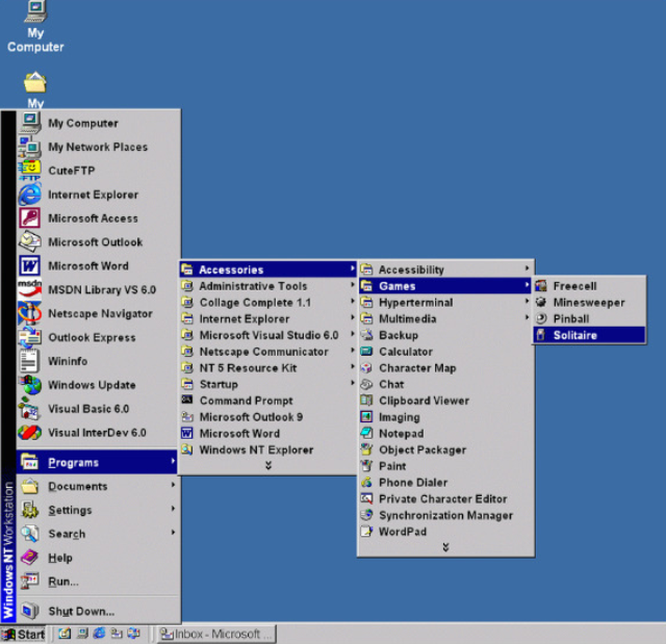Screen dimensions: 666x644
Task: Select My Network Places in Start menu
Action: (x=98, y=146)
